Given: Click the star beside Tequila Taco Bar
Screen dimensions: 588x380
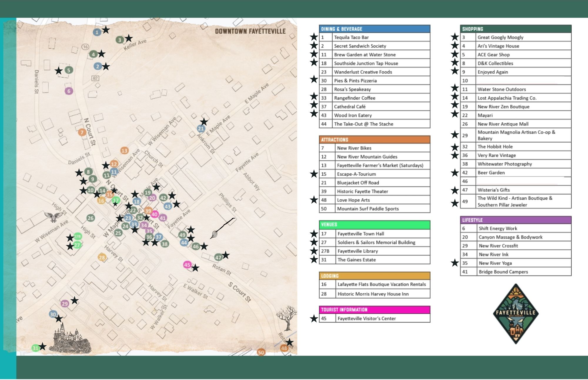Looking at the screenshot, I should [x=314, y=37].
